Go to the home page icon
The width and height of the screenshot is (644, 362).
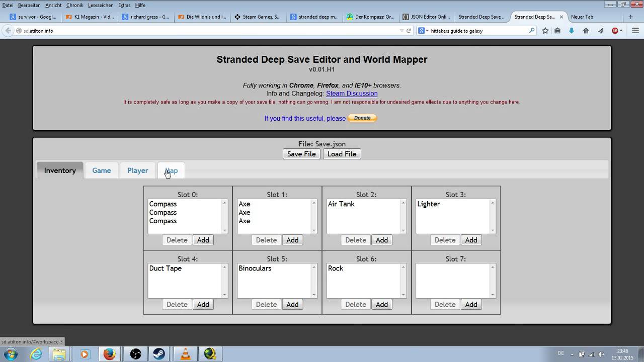(586, 31)
